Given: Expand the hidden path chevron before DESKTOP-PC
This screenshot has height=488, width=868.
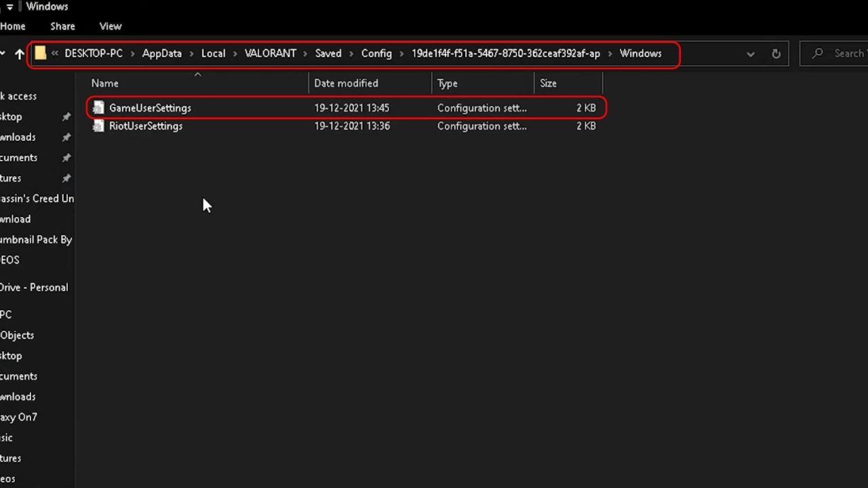Looking at the screenshot, I should tap(55, 54).
